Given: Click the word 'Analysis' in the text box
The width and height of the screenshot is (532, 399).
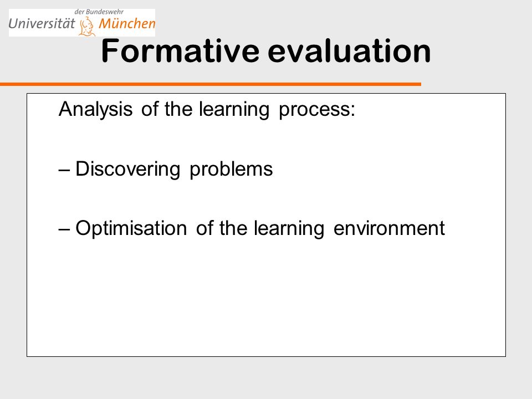Looking at the screenshot, I should click(x=95, y=110).
